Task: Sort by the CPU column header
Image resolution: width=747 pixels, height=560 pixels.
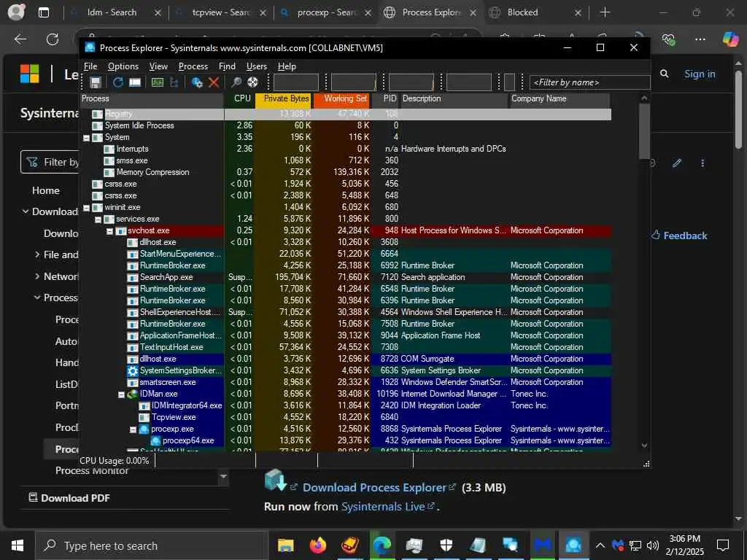Action: (x=240, y=99)
